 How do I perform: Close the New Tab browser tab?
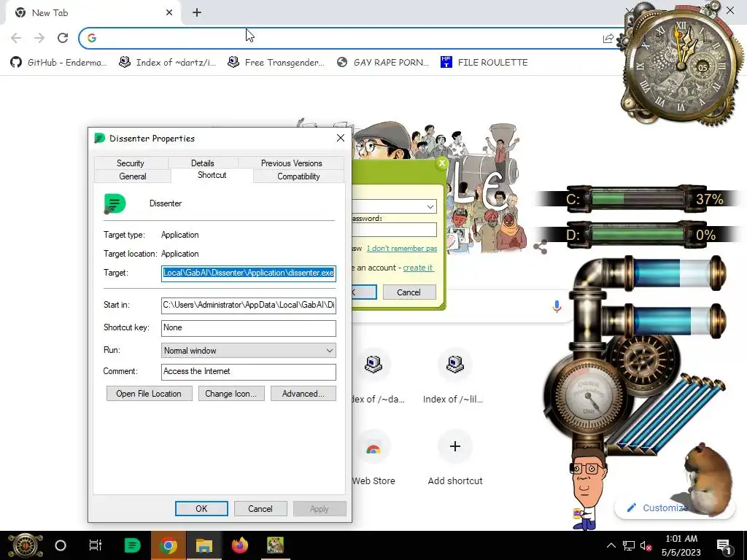(169, 13)
